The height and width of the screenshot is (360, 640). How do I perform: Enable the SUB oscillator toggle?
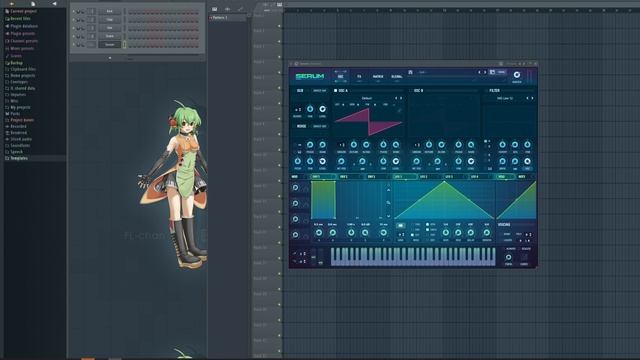[x=294, y=91]
